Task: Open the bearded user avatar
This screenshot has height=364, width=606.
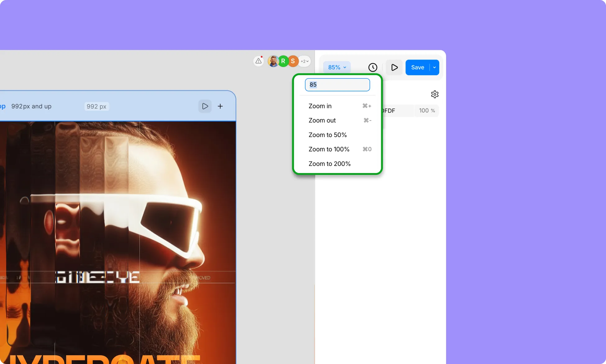Action: (273, 61)
